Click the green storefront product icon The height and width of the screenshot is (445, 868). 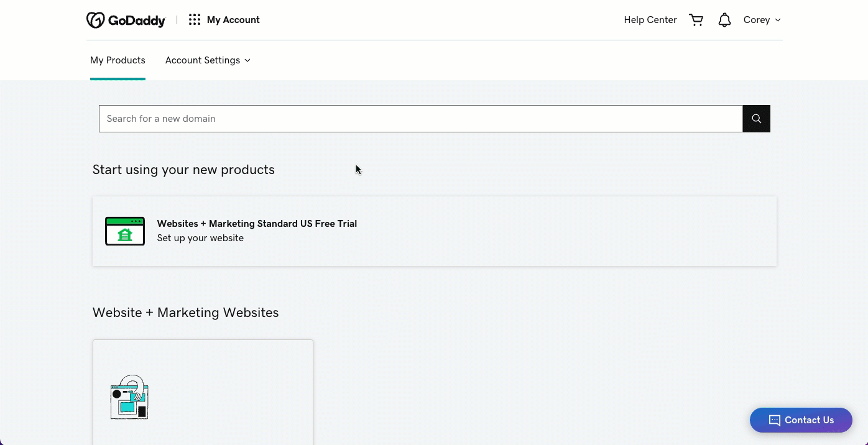coord(125,231)
